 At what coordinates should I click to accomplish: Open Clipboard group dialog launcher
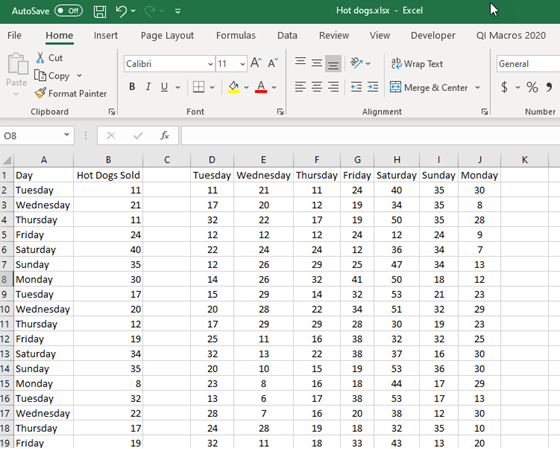112,112
